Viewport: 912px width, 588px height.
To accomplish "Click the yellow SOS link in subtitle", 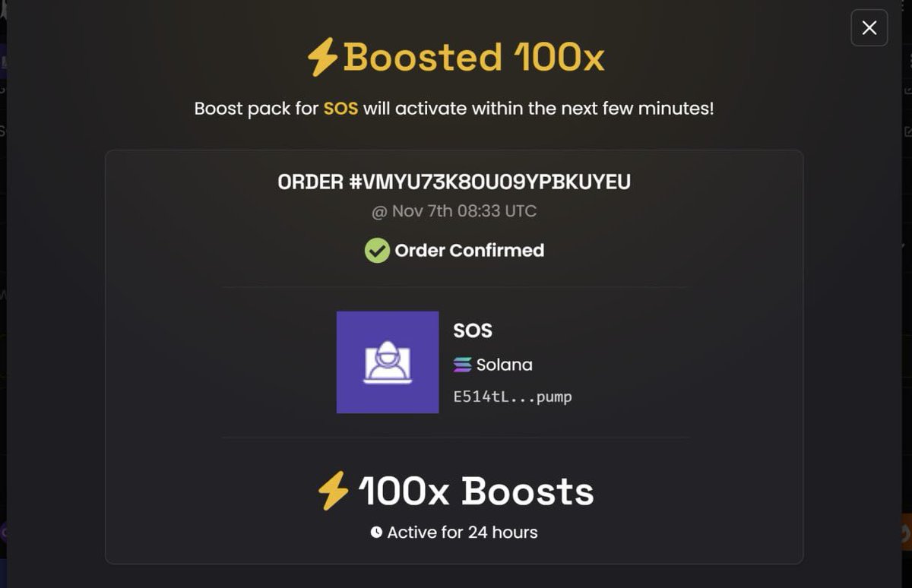I will pos(340,109).
